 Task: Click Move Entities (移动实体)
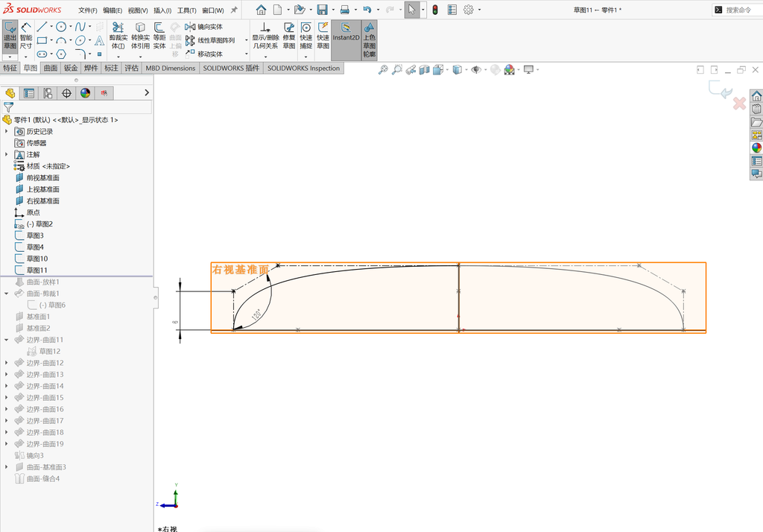(204, 54)
